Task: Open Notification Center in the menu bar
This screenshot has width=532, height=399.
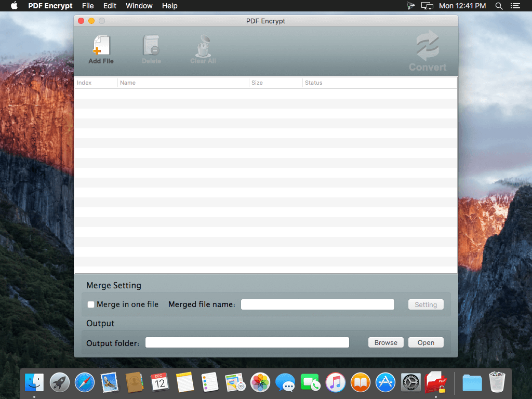Action: [515, 6]
